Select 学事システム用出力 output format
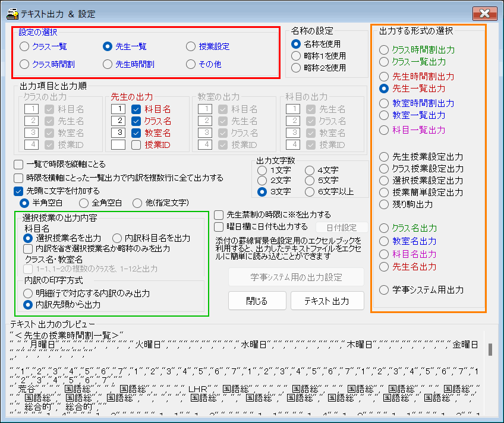 click(x=384, y=290)
